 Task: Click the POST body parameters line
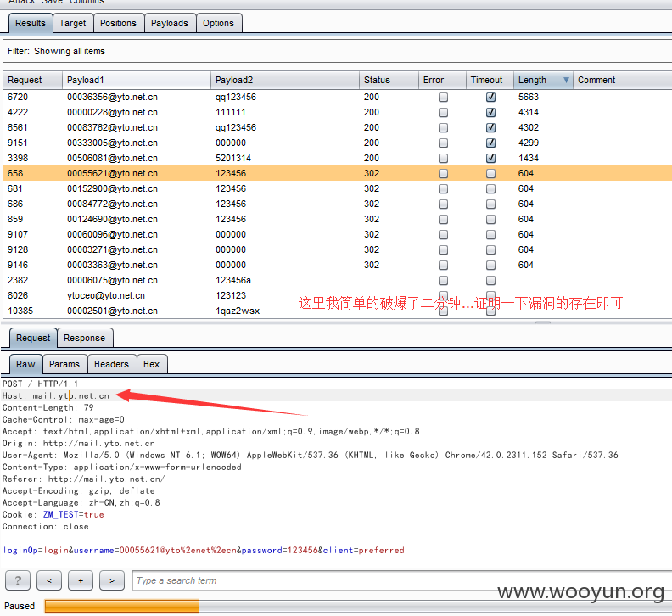pos(204,551)
